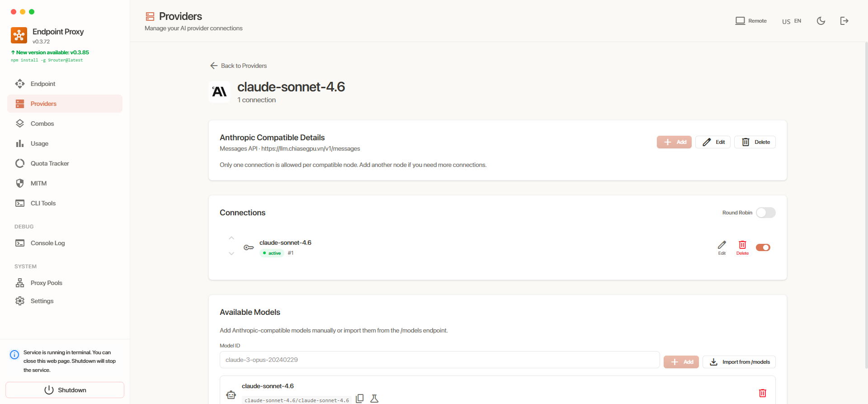Click Add in Anthropic Compatible Details
868x404 pixels.
[x=674, y=142]
